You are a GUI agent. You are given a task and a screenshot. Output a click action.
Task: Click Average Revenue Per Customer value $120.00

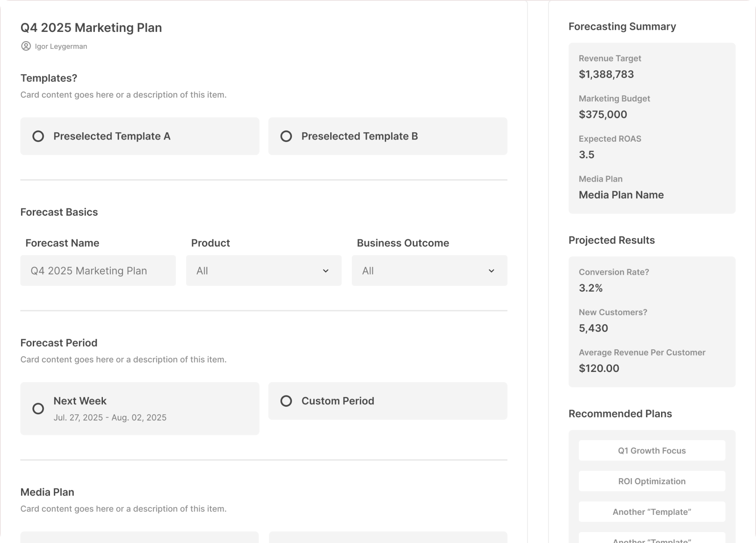(x=598, y=369)
